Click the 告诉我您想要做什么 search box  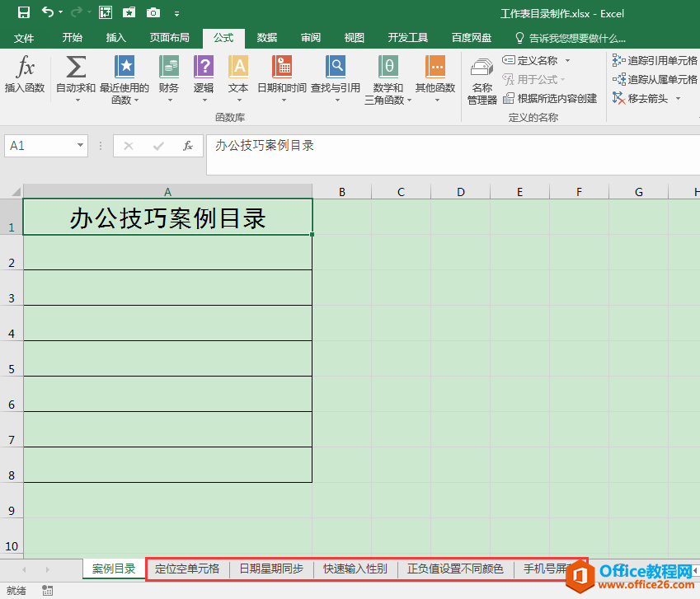click(x=570, y=38)
